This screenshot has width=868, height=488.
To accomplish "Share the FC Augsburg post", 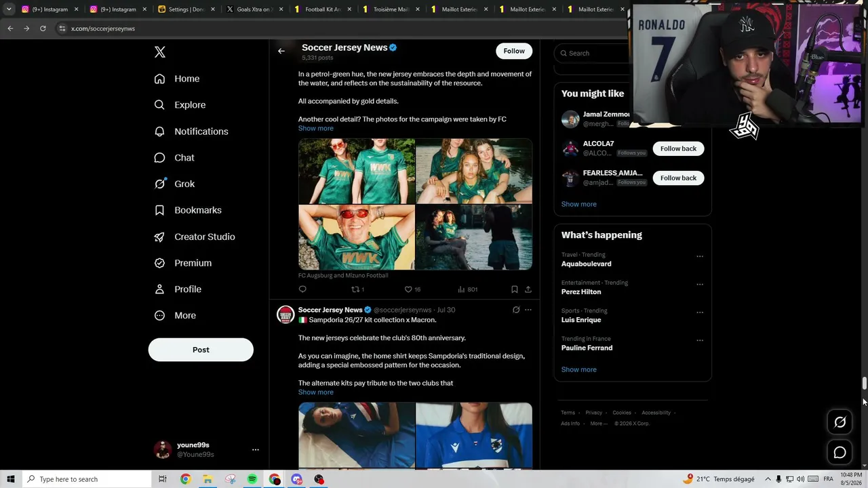I will click(528, 289).
